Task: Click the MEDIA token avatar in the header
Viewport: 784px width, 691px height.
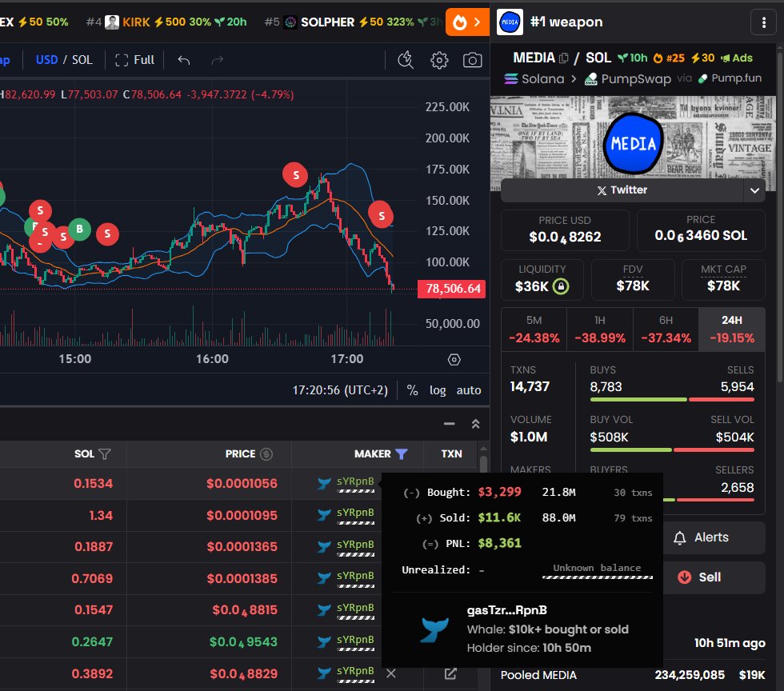Action: [x=510, y=22]
